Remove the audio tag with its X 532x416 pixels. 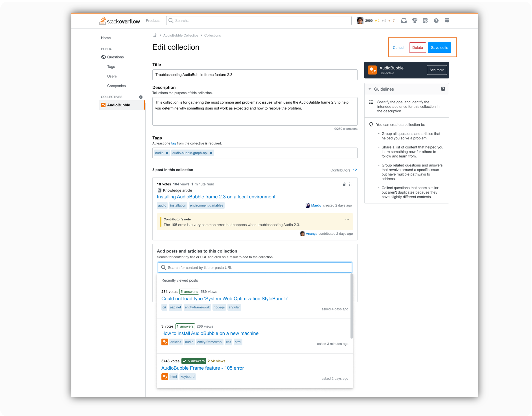pos(167,153)
